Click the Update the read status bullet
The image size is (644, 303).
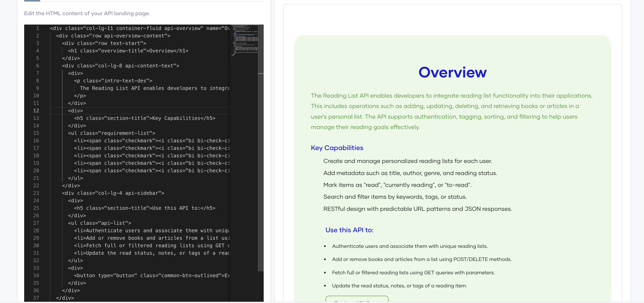(x=399, y=286)
